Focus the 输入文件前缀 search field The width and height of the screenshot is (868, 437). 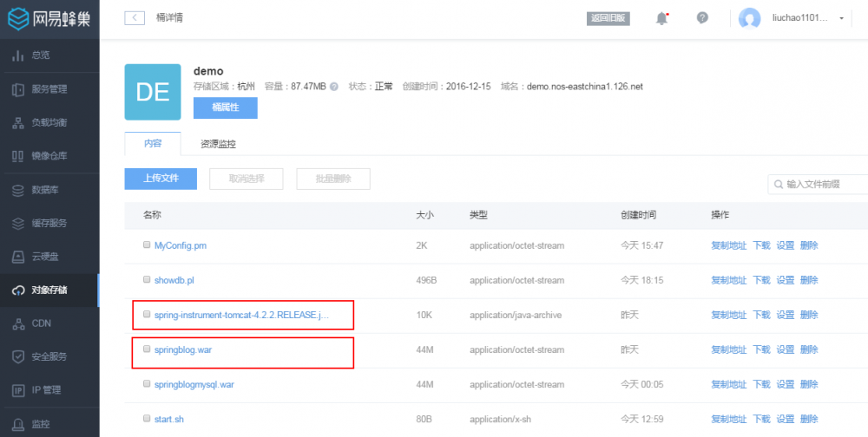(x=819, y=184)
